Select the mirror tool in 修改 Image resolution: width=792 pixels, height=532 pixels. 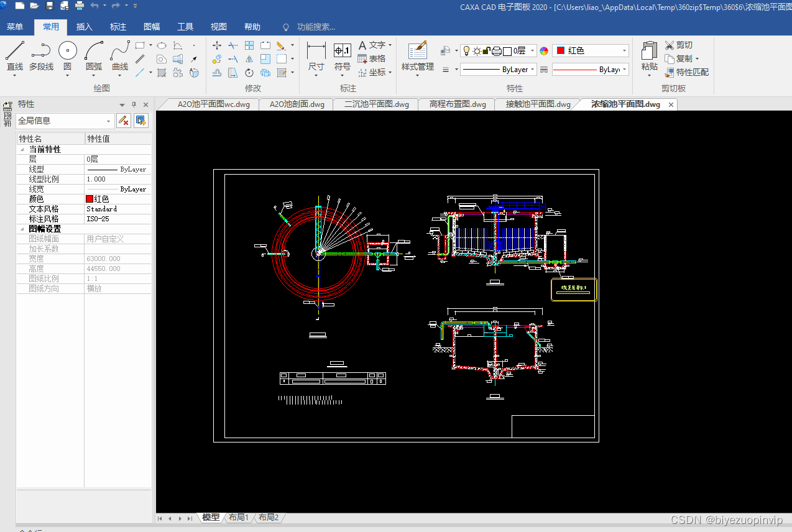tap(249, 59)
